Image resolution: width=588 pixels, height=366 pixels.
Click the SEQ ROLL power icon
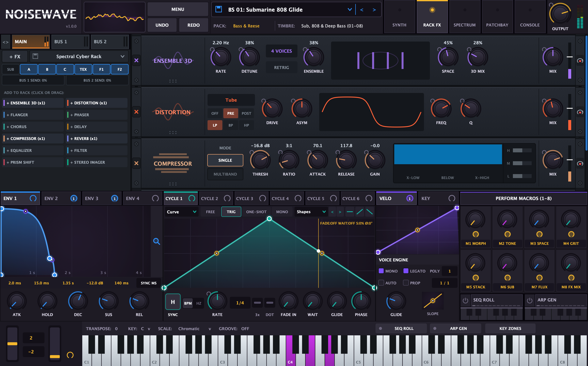(465, 300)
